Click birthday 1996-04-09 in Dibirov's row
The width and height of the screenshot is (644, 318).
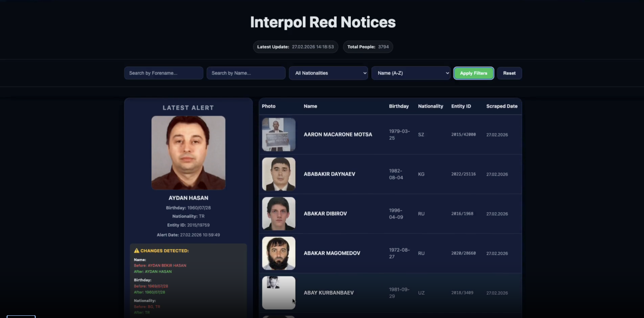(396, 214)
